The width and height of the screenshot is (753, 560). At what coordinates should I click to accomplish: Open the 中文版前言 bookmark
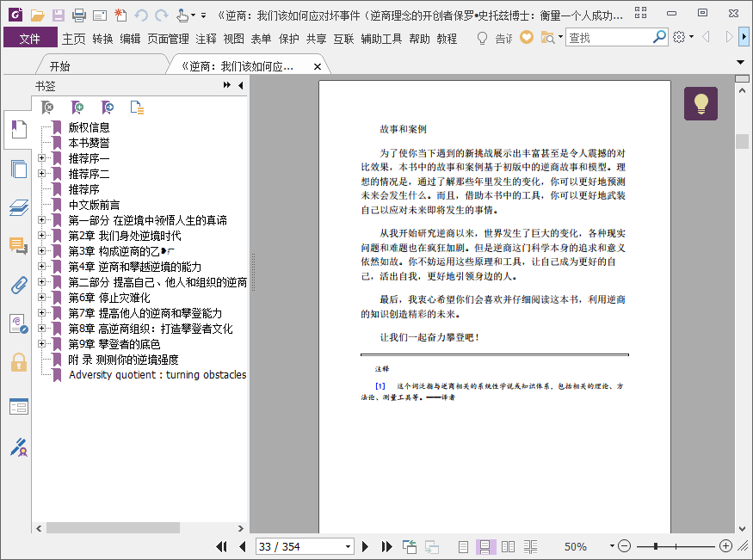(x=94, y=205)
